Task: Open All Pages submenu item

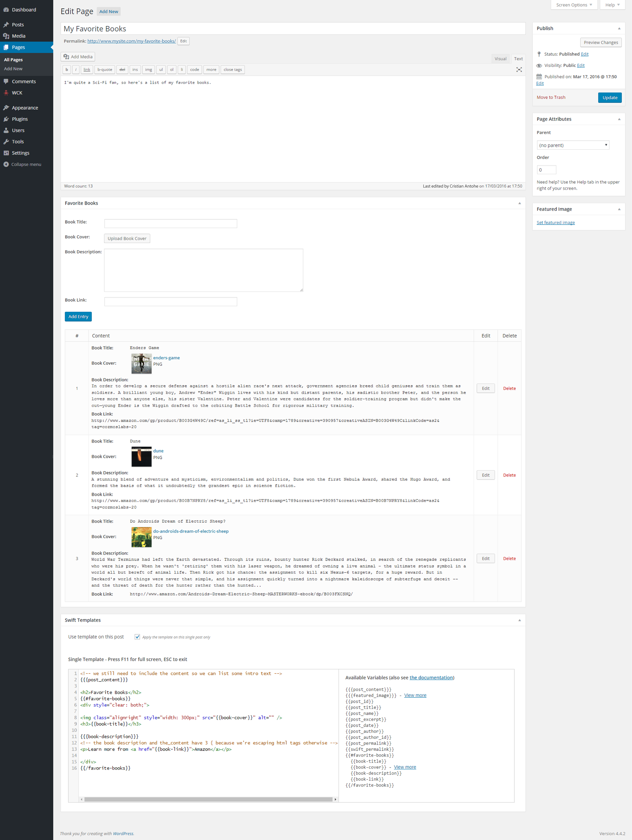Action: point(13,60)
